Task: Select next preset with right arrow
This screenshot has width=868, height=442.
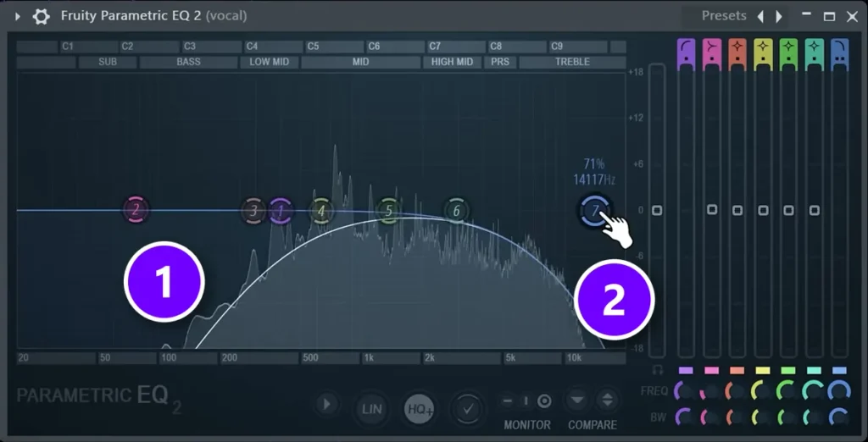Action: (x=779, y=17)
